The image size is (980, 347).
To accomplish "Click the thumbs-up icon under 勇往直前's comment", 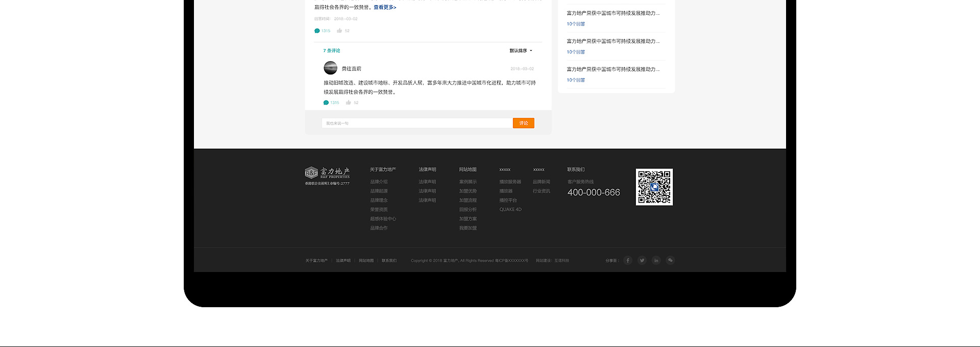I will click(x=348, y=103).
